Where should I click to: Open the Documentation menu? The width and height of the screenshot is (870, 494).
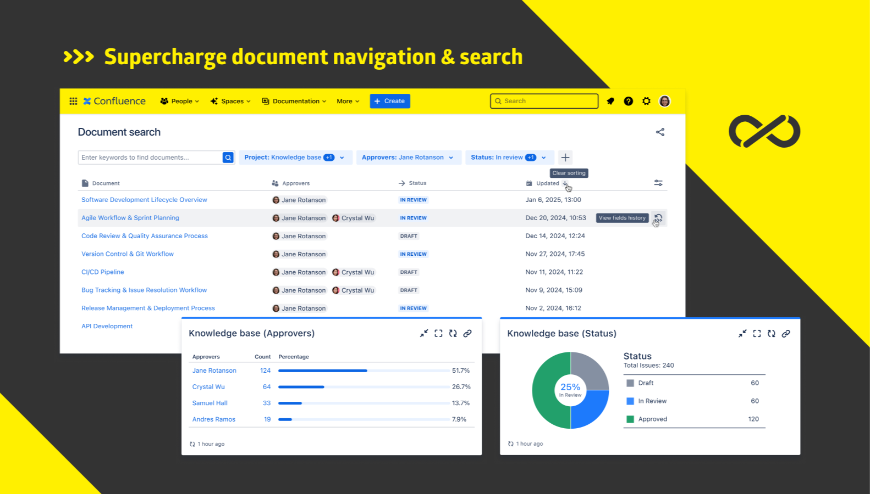click(x=294, y=101)
